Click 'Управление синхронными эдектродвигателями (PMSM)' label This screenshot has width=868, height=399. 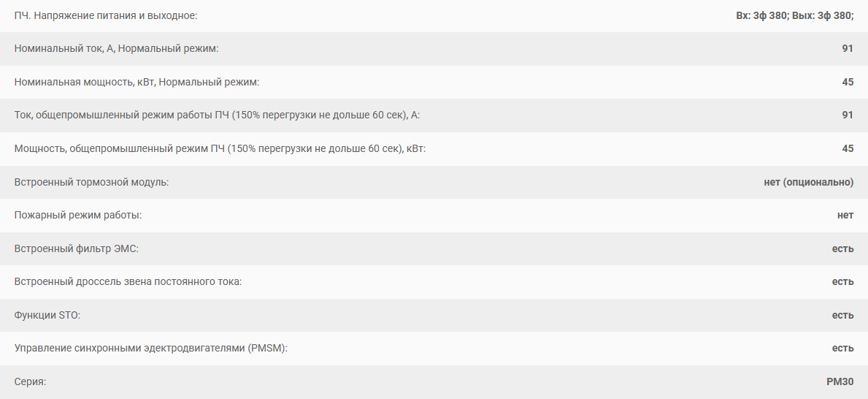click(151, 348)
